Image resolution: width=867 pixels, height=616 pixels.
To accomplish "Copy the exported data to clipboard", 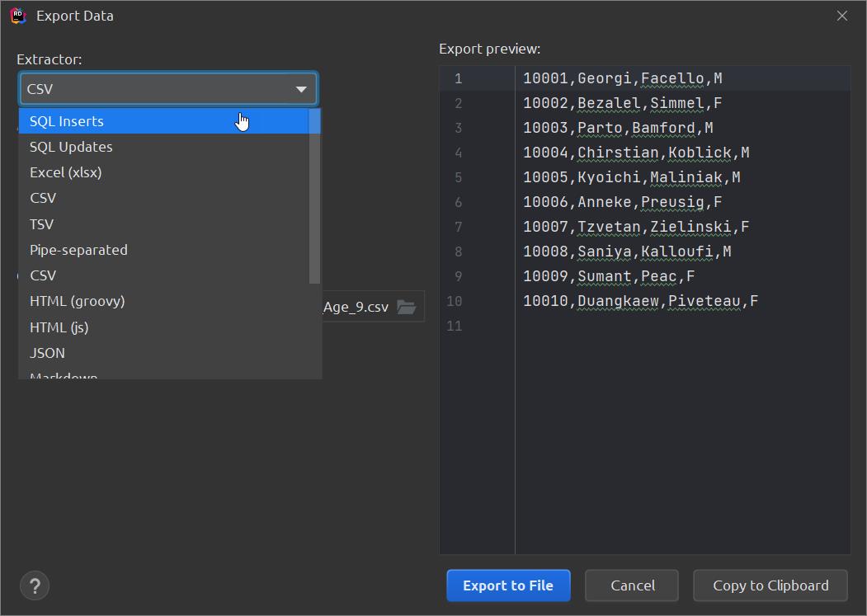I will pos(770,585).
